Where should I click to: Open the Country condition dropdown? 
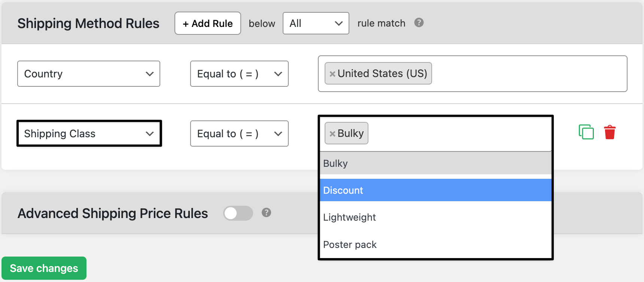[x=89, y=74]
